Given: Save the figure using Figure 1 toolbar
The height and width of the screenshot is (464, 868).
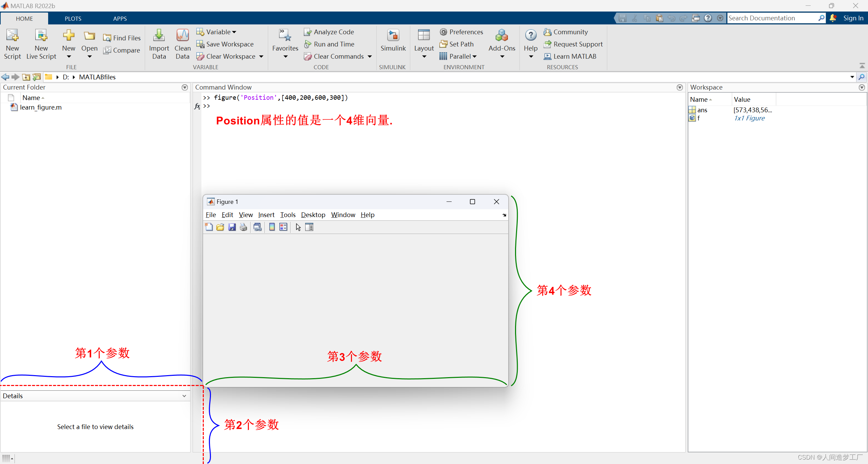Looking at the screenshot, I should coord(232,227).
